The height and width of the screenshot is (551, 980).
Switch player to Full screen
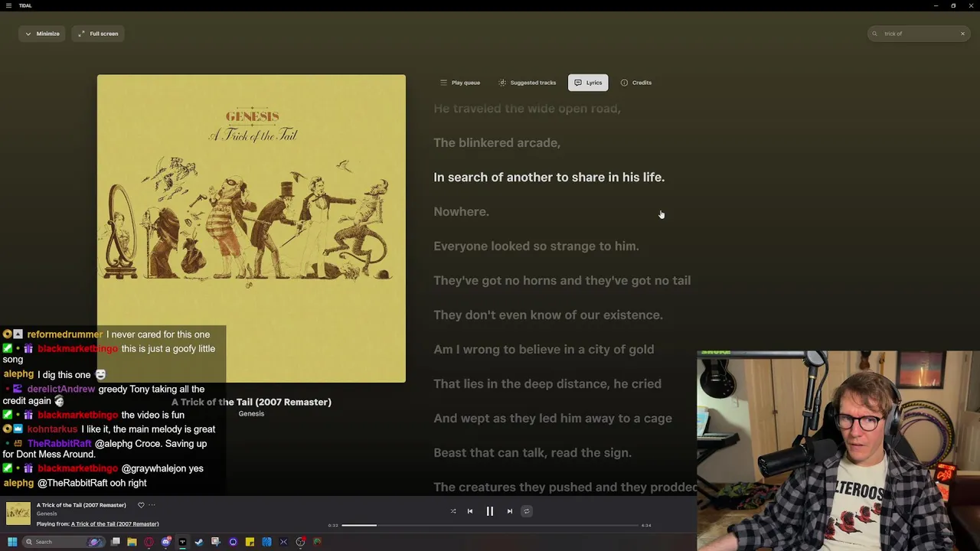click(97, 34)
